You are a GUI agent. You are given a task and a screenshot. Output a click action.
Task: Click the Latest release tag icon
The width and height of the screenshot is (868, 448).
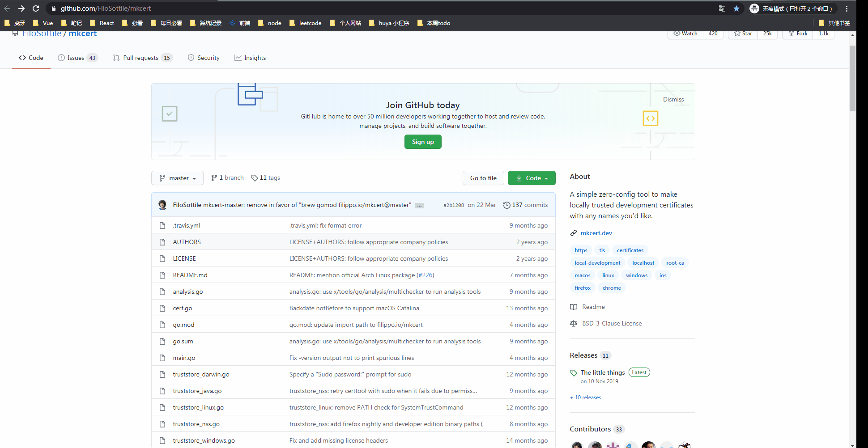[x=574, y=372]
